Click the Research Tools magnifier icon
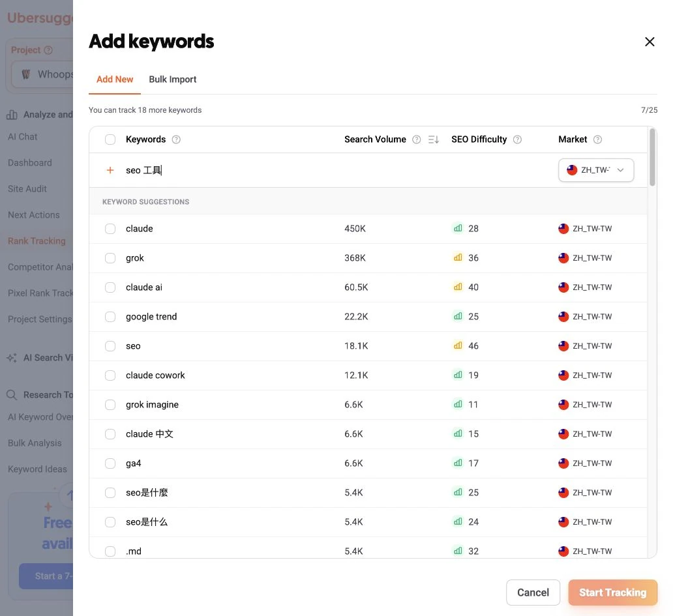 (x=12, y=394)
